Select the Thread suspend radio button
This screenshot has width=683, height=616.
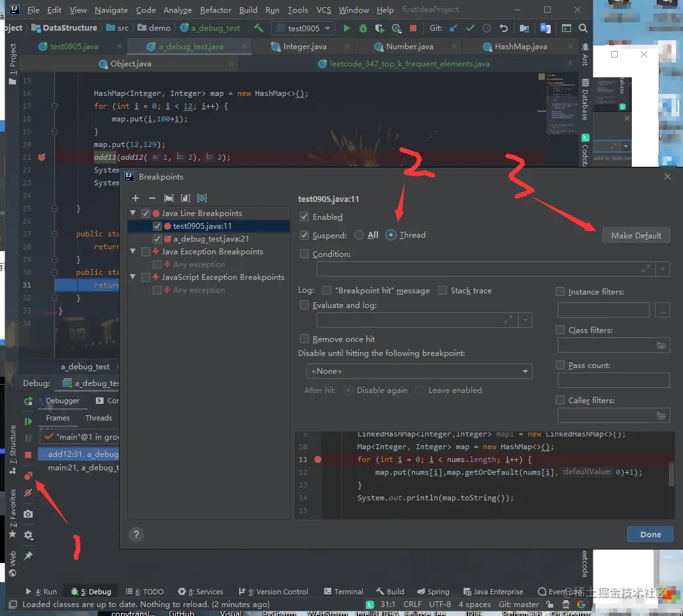click(x=391, y=235)
